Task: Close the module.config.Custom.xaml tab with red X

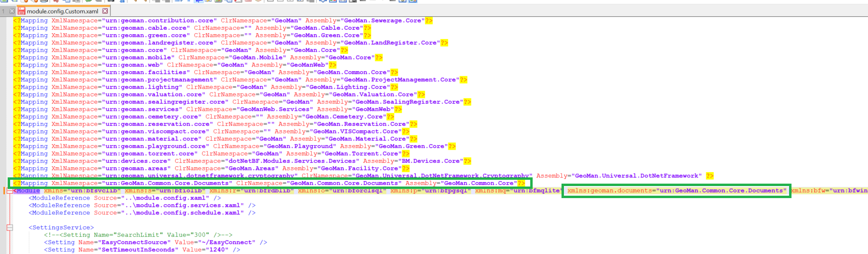Action: point(105,11)
